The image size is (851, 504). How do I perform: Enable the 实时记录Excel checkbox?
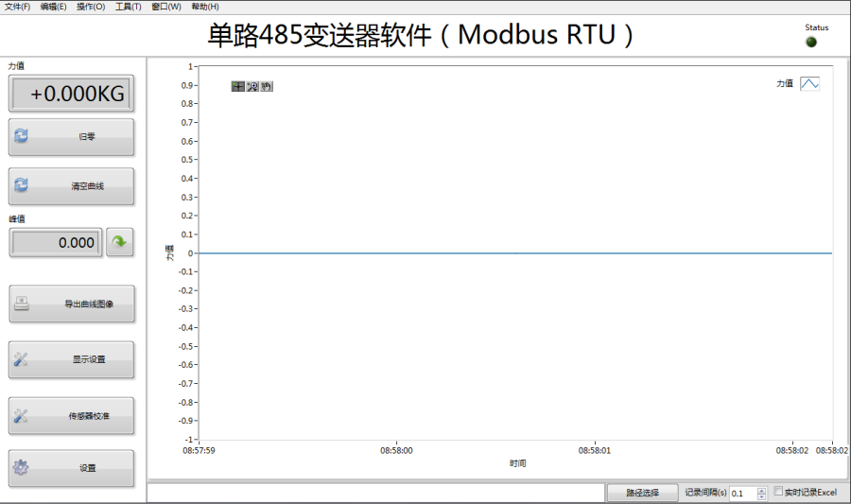point(778,492)
